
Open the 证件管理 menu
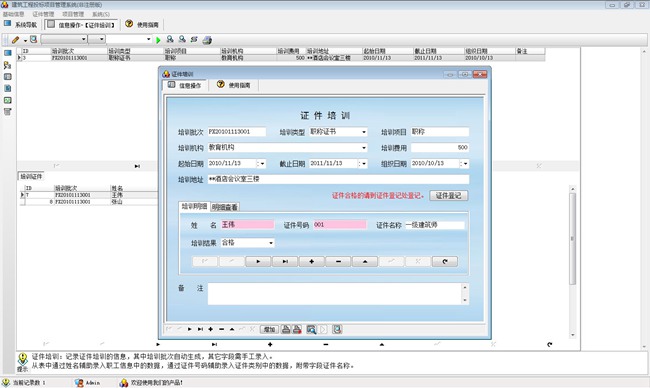43,14
